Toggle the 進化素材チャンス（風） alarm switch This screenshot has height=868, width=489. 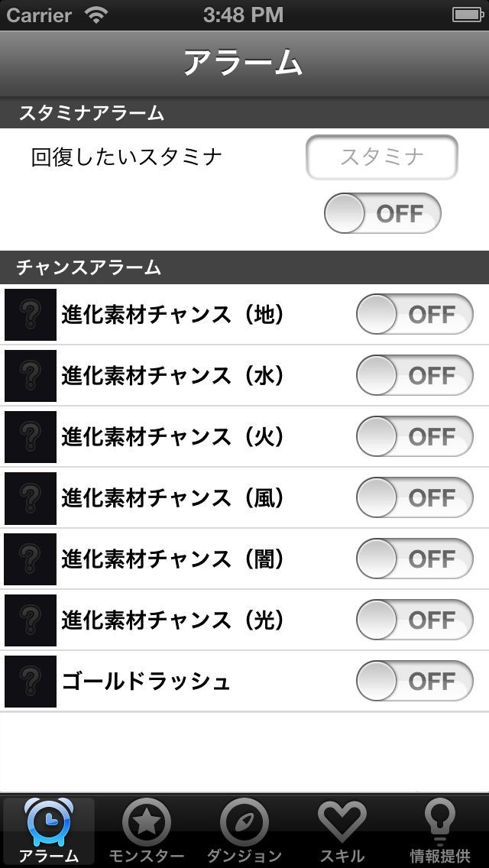pos(415,498)
